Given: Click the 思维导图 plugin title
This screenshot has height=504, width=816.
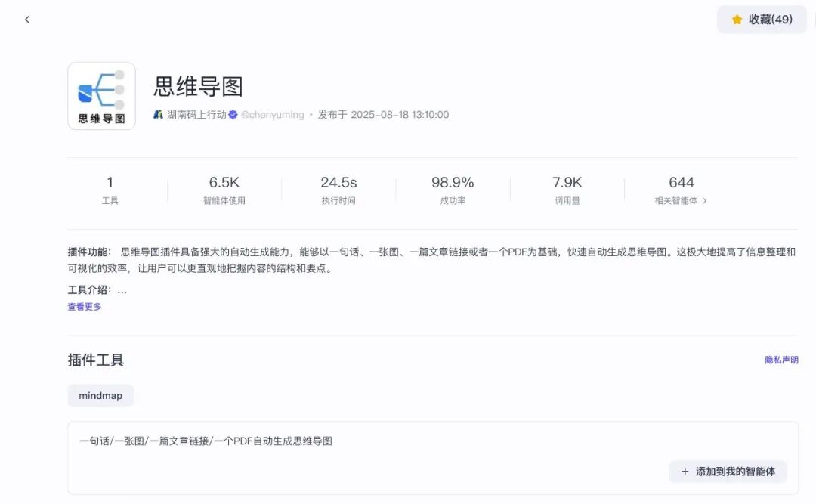Looking at the screenshot, I should [199, 87].
